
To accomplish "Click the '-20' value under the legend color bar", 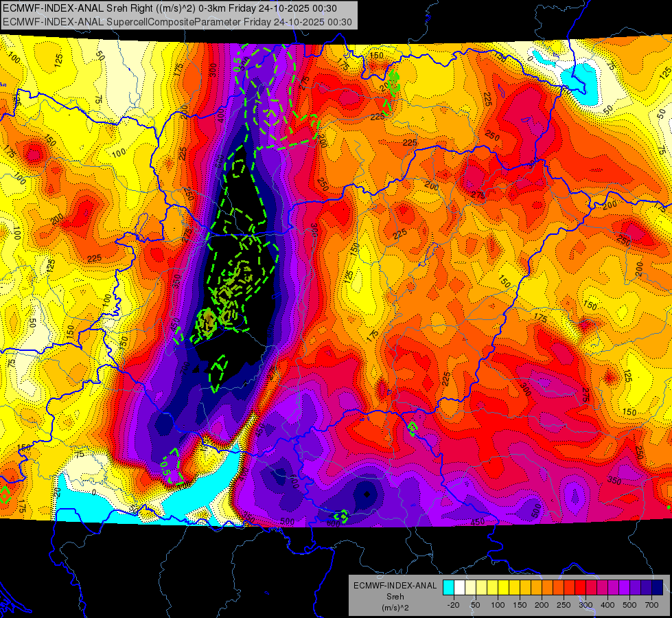I will (x=454, y=605).
